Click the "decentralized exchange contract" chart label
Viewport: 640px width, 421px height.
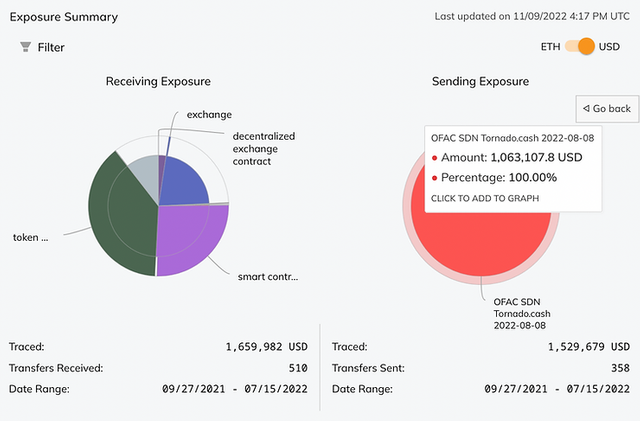[264, 149]
